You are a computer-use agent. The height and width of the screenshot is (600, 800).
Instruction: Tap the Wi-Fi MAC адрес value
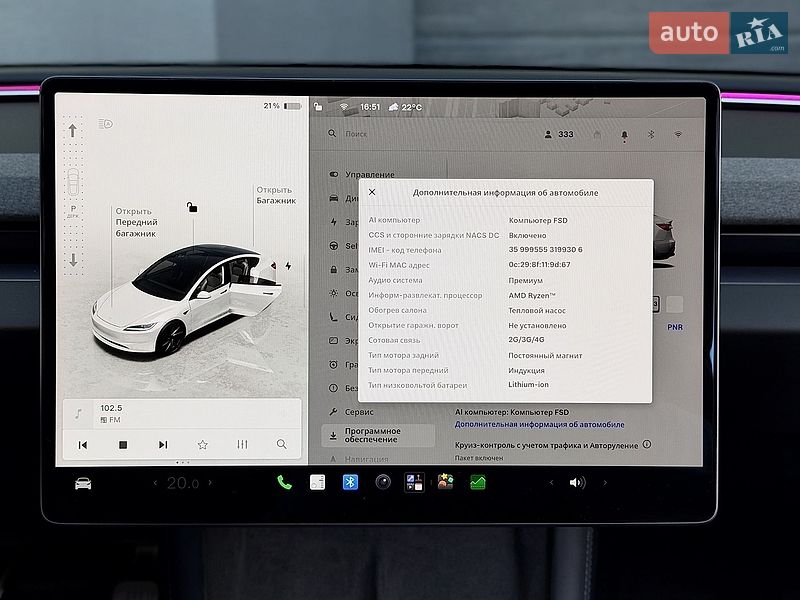coord(539,265)
